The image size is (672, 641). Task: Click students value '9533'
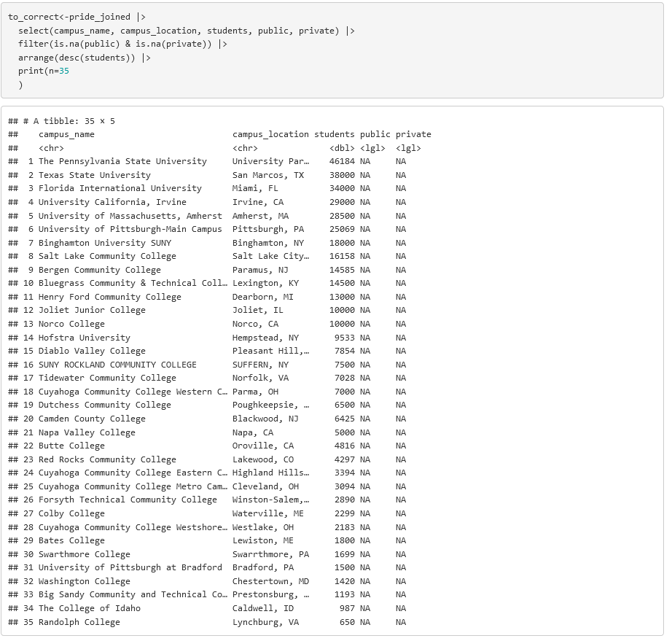click(345, 338)
